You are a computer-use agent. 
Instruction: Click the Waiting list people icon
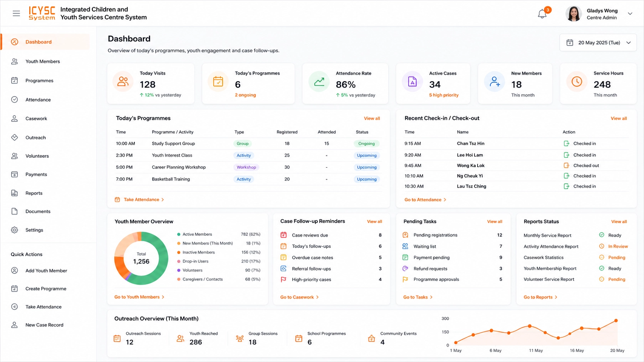pyautogui.click(x=405, y=246)
